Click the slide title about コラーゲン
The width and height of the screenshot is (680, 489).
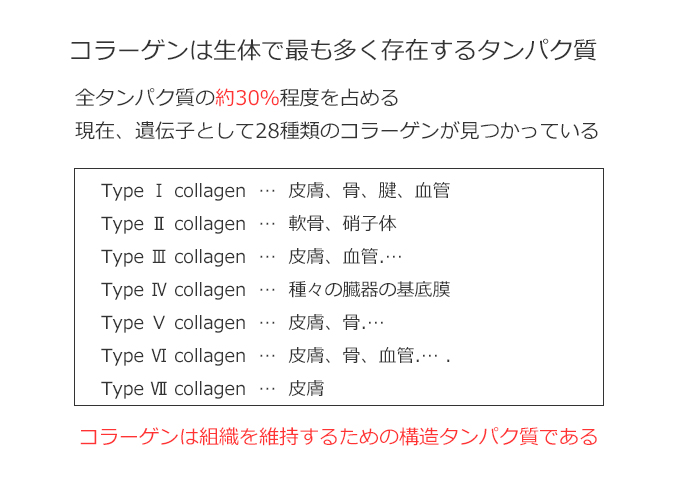coord(333,50)
